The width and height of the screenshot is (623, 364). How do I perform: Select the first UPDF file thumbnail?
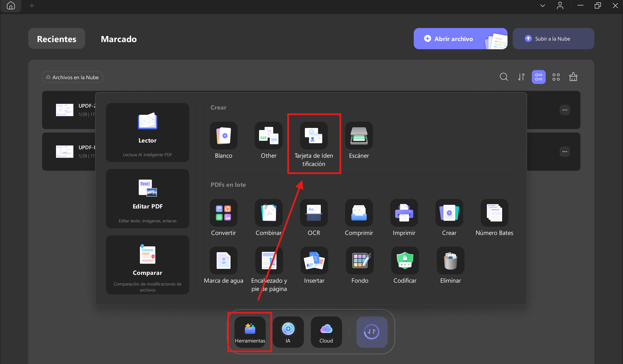coord(64,110)
